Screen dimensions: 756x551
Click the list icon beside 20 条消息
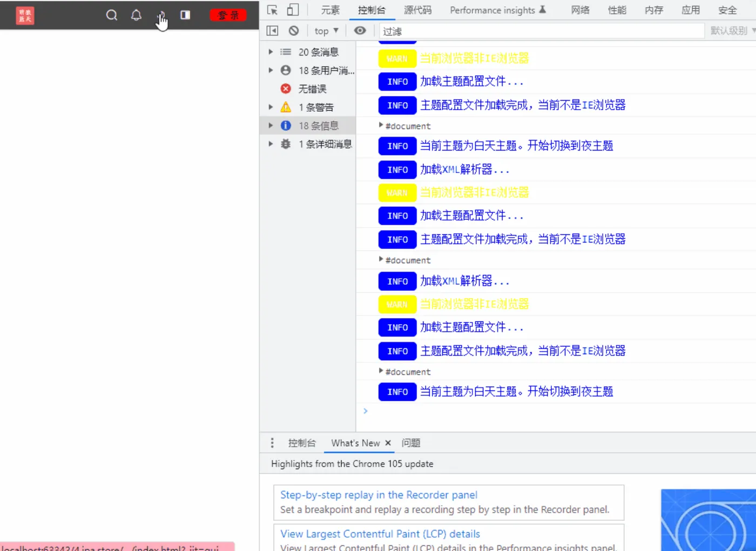(286, 52)
